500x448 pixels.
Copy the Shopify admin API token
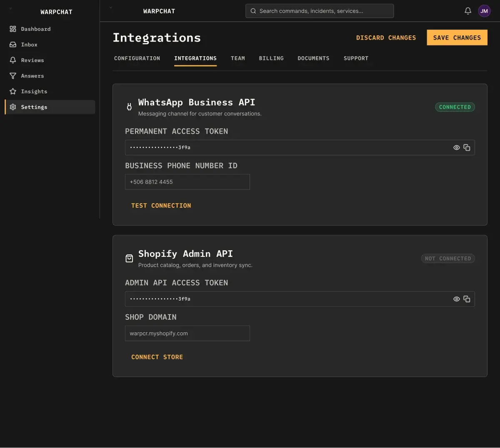(x=467, y=299)
